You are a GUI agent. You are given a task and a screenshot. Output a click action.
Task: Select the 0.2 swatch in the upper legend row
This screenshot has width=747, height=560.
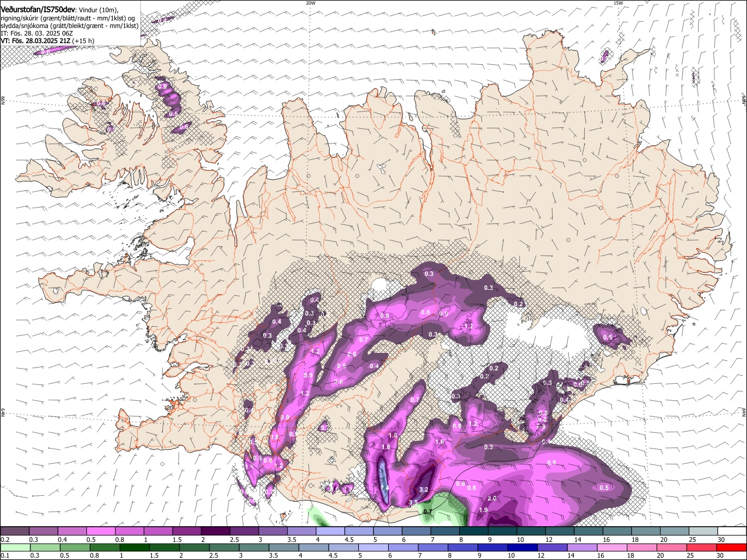tap(15, 531)
